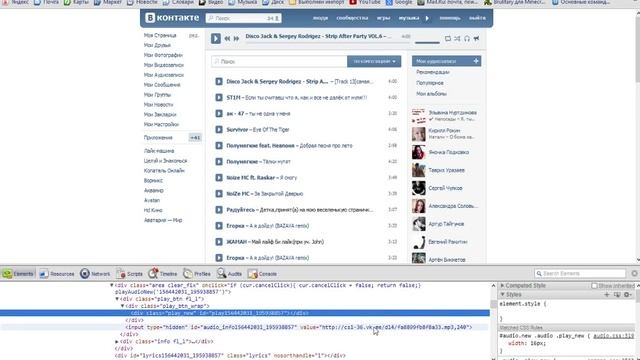Open Яночка Подковко friend avatar

tap(418, 152)
